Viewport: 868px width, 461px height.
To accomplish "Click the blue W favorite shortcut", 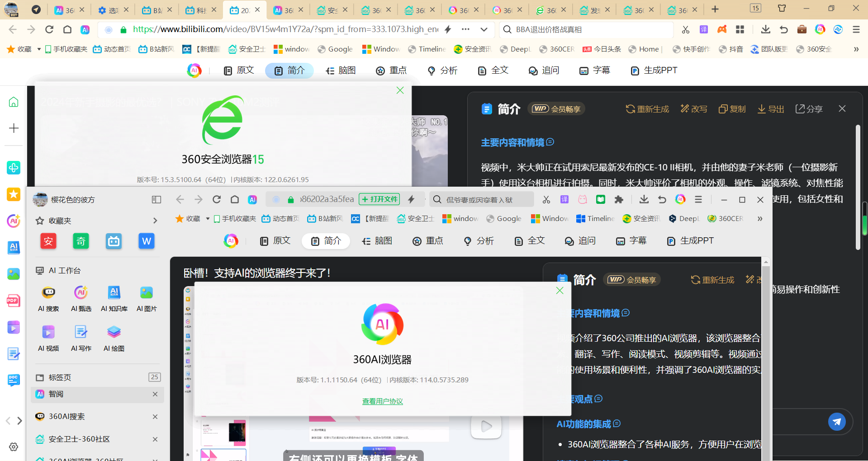I will pyautogui.click(x=147, y=241).
